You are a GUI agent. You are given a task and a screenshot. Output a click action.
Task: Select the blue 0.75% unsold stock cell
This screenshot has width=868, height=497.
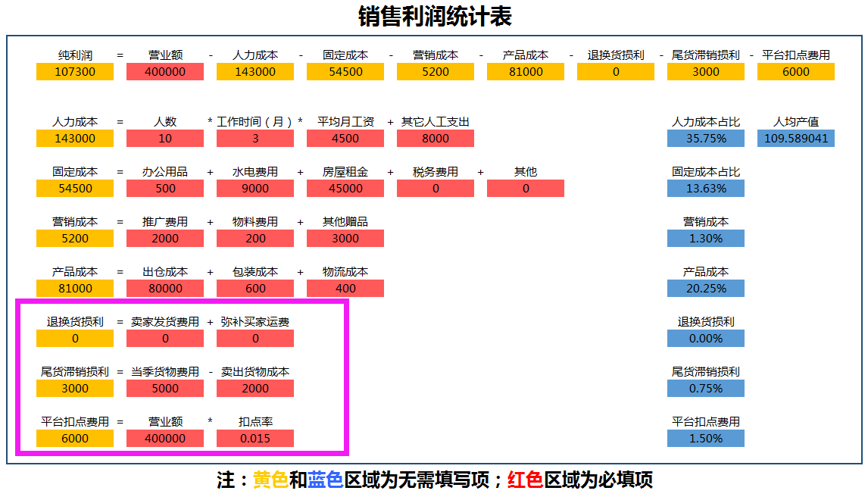coord(706,389)
